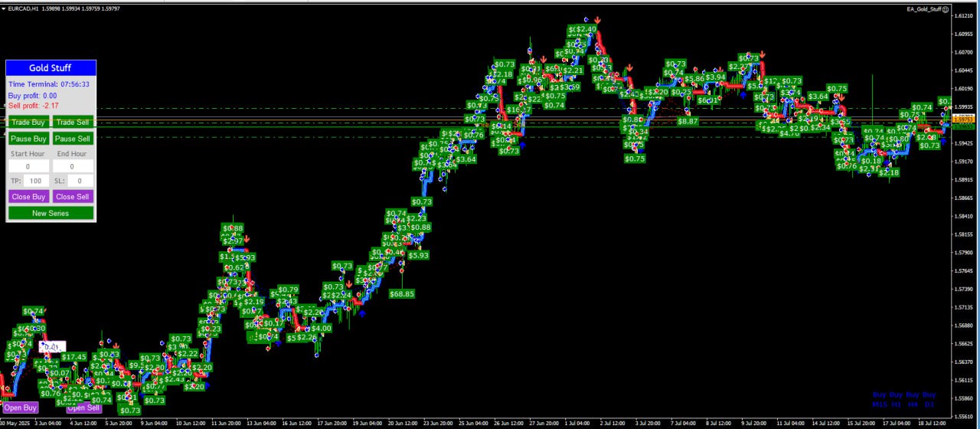Click the $3.94 profit label
Viewport: 980px width, 429px height.
point(715,77)
